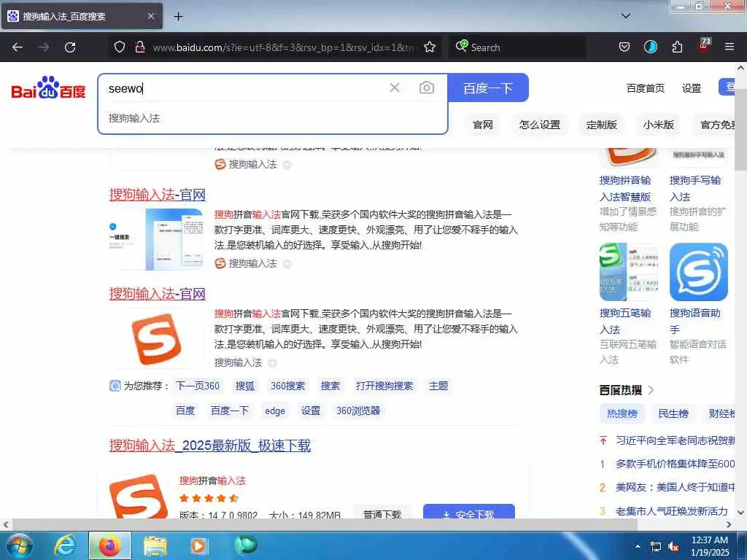This screenshot has height=560, width=747.
Task: Expand 百度热搜 with the chevron arrow
Action: [651, 390]
